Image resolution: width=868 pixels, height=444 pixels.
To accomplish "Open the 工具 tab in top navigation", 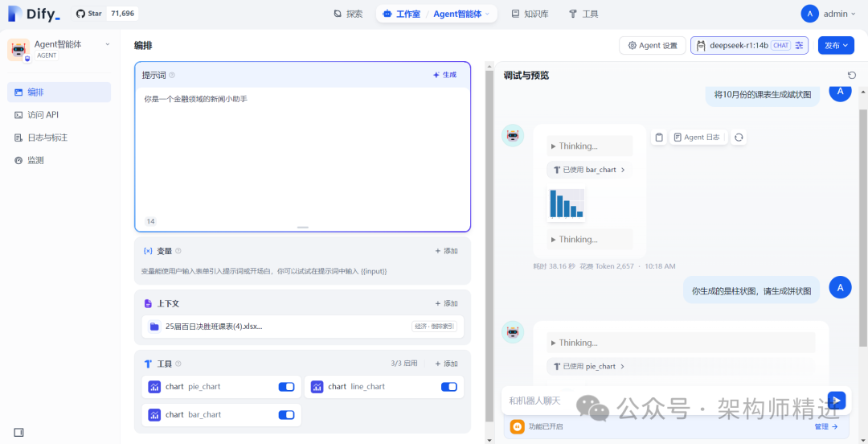I will click(x=583, y=14).
